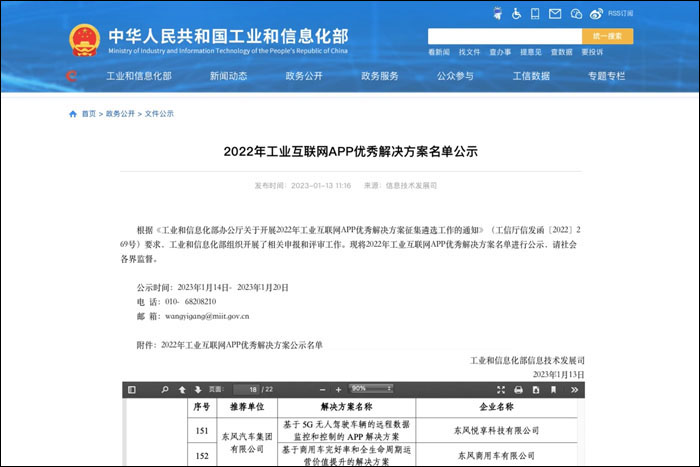Click the email wangyigang@miit.gov.cn
The width and height of the screenshot is (700, 467).
click(207, 316)
